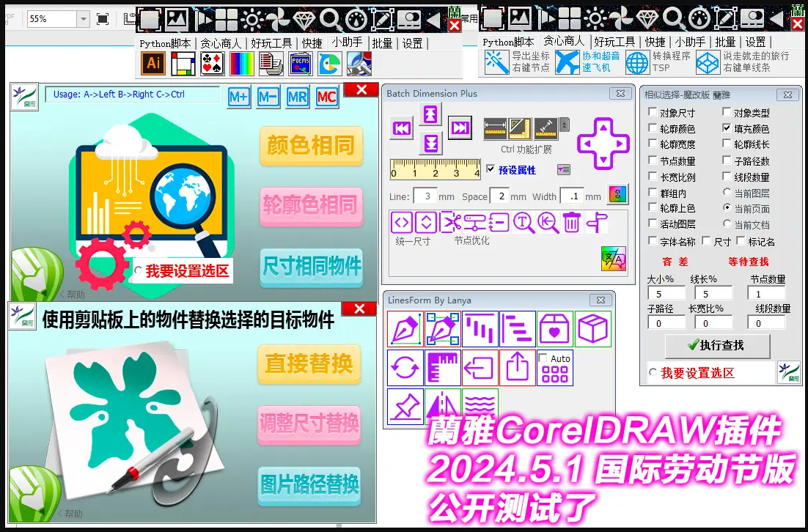Enable the 子路径数 checkbox

(727, 160)
